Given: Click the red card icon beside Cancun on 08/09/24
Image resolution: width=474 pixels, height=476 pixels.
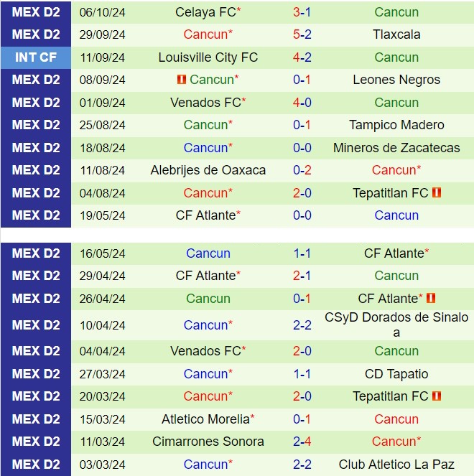Looking at the screenshot, I should pyautogui.click(x=181, y=80).
